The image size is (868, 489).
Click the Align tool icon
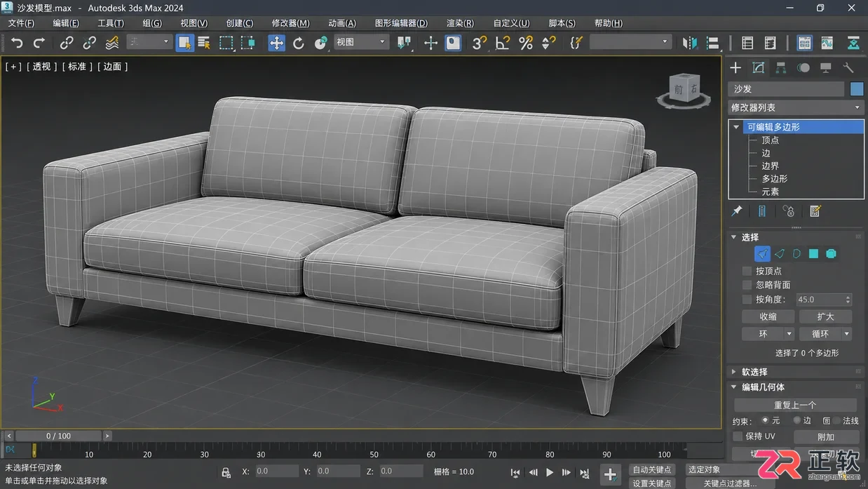click(x=713, y=43)
